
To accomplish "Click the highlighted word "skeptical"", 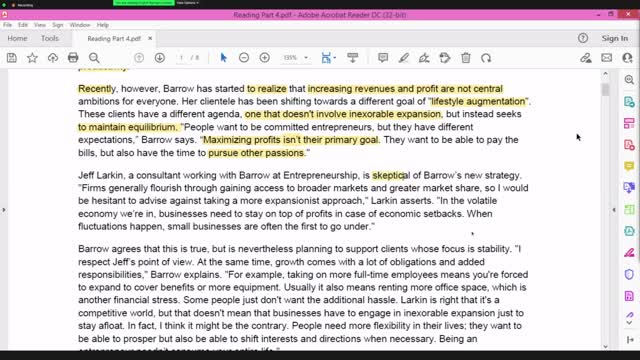I will [x=391, y=175].
